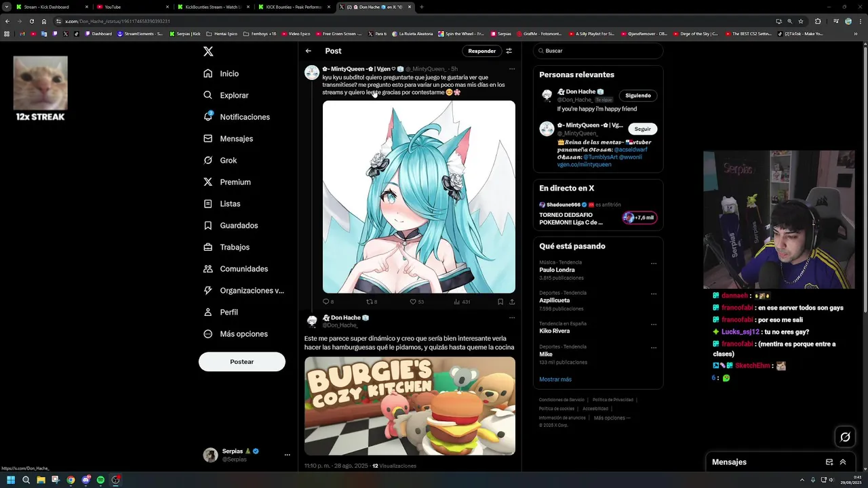
Task: Open Trabajos in the sidebar
Action: [x=226, y=247]
